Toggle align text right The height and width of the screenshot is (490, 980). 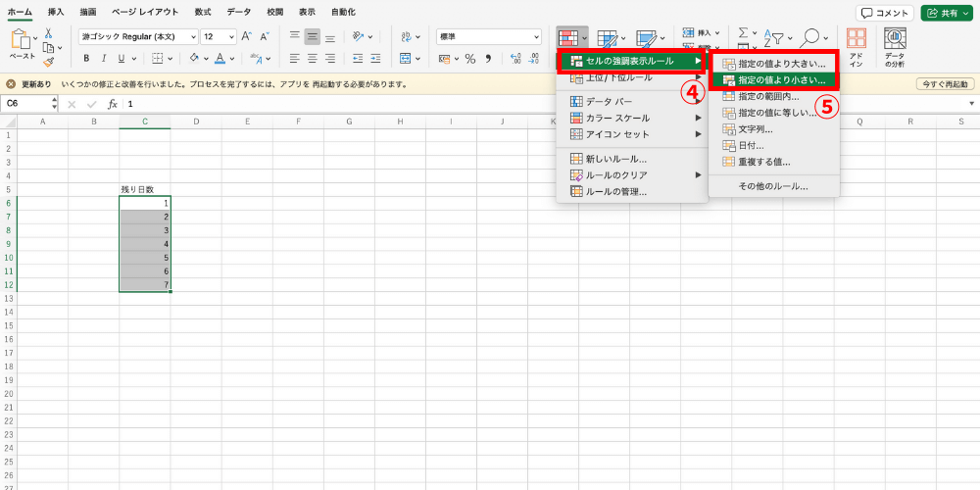click(330, 58)
